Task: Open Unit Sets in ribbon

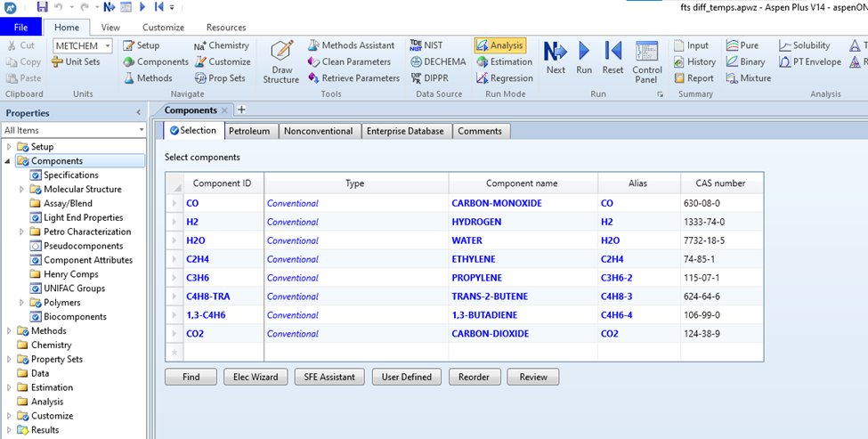Action: click(76, 61)
